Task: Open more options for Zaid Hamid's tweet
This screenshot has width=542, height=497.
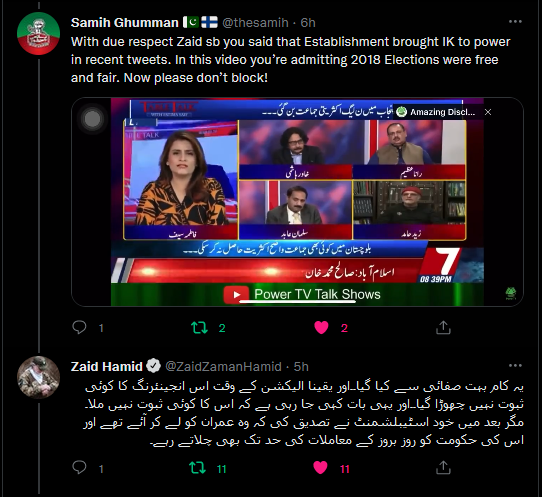Action: tap(515, 366)
